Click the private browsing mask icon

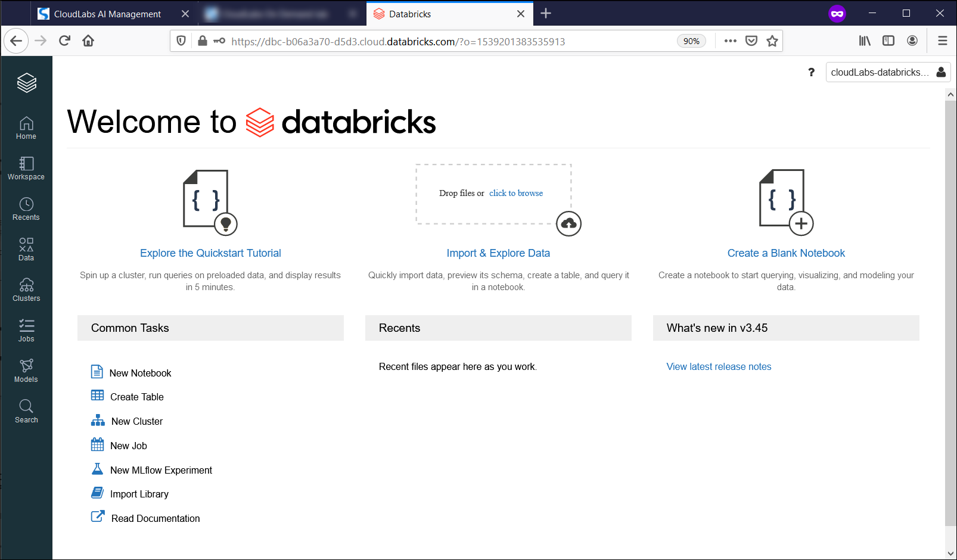point(837,14)
